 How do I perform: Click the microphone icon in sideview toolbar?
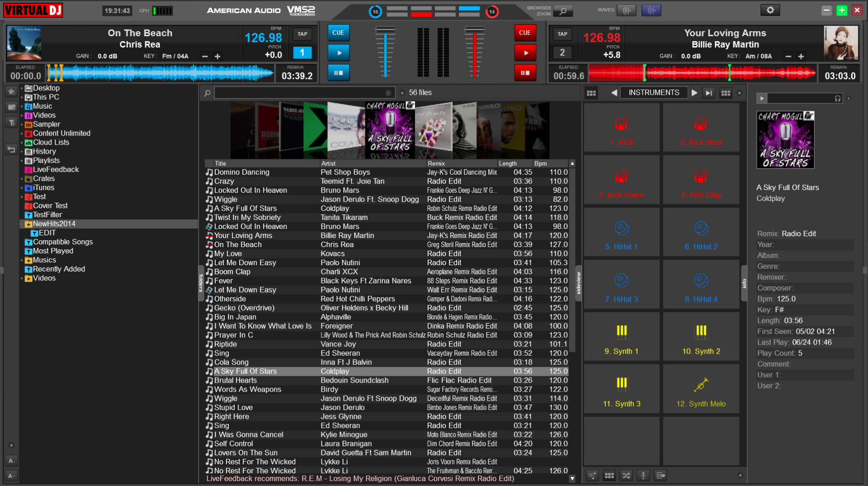pos(643,475)
